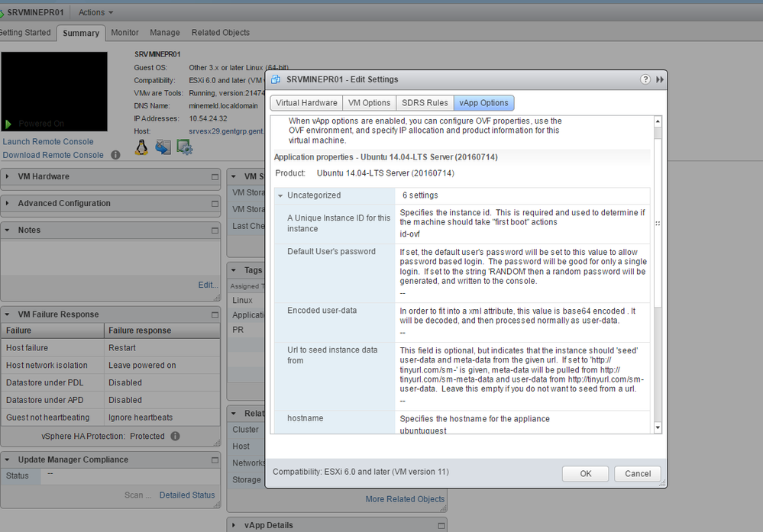Switch to the Virtual Hardware tab
Viewport: 763px width, 532px height.
coord(306,103)
